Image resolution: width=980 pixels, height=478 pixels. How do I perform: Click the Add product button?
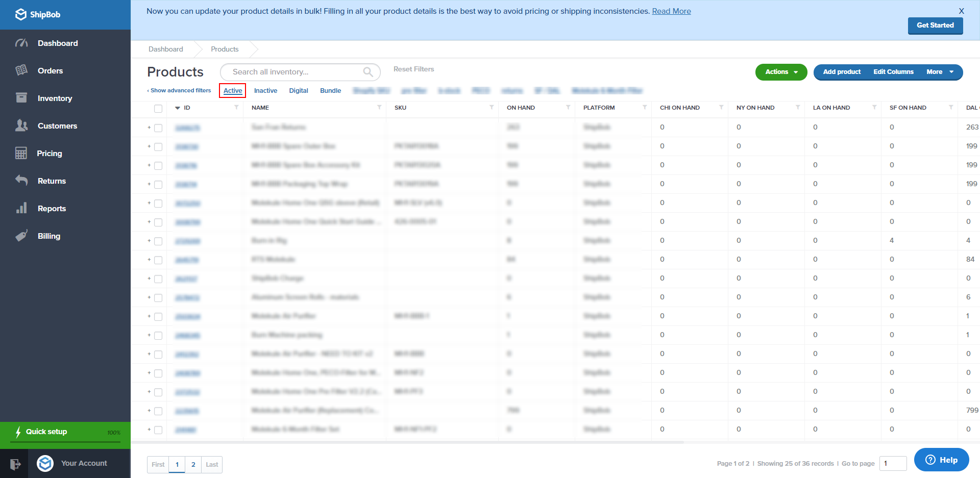point(842,72)
